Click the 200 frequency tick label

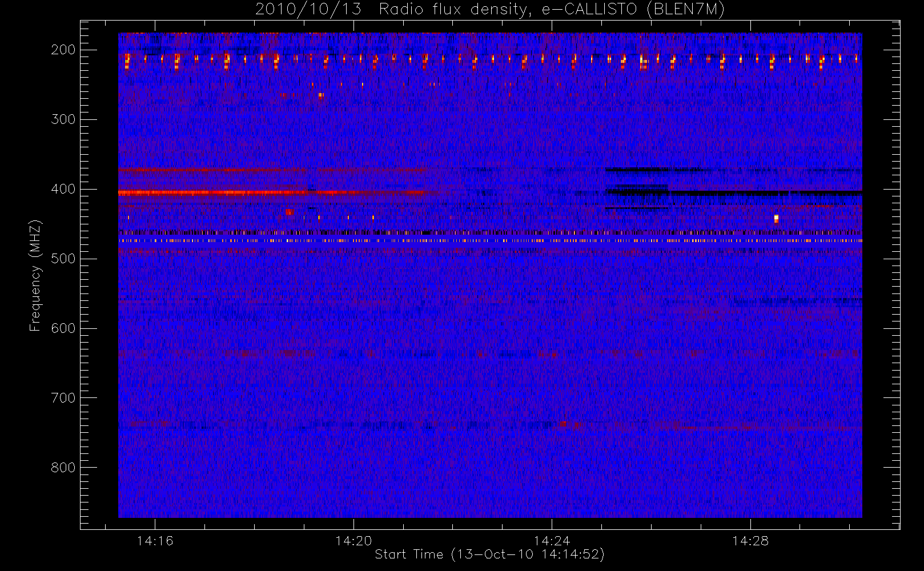coord(63,50)
